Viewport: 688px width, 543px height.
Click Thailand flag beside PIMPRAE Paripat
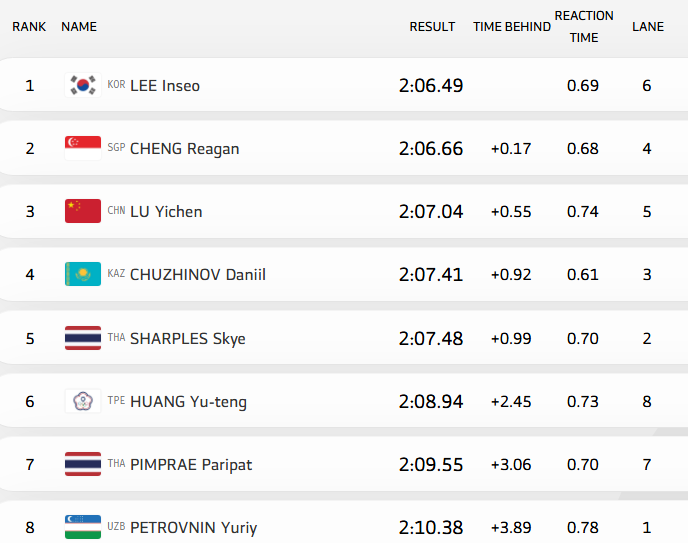pos(83,464)
